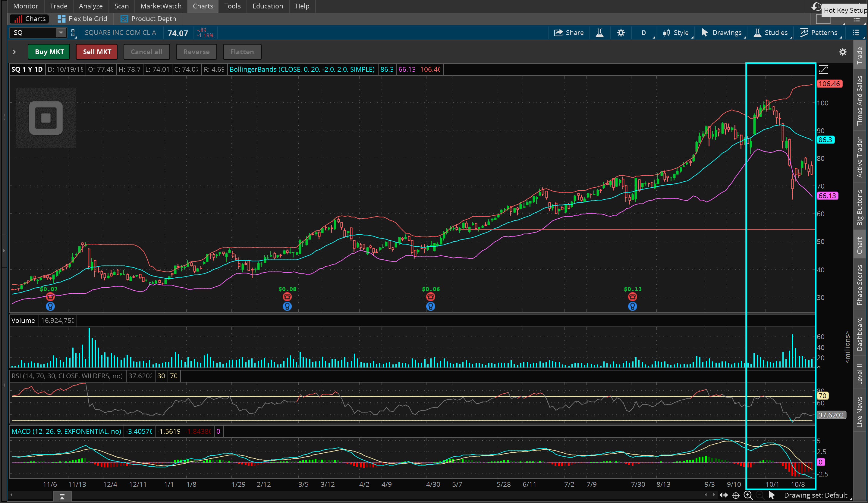Click the earnings phone icon under $0.13
This screenshot has width=868, height=503.
(632, 297)
